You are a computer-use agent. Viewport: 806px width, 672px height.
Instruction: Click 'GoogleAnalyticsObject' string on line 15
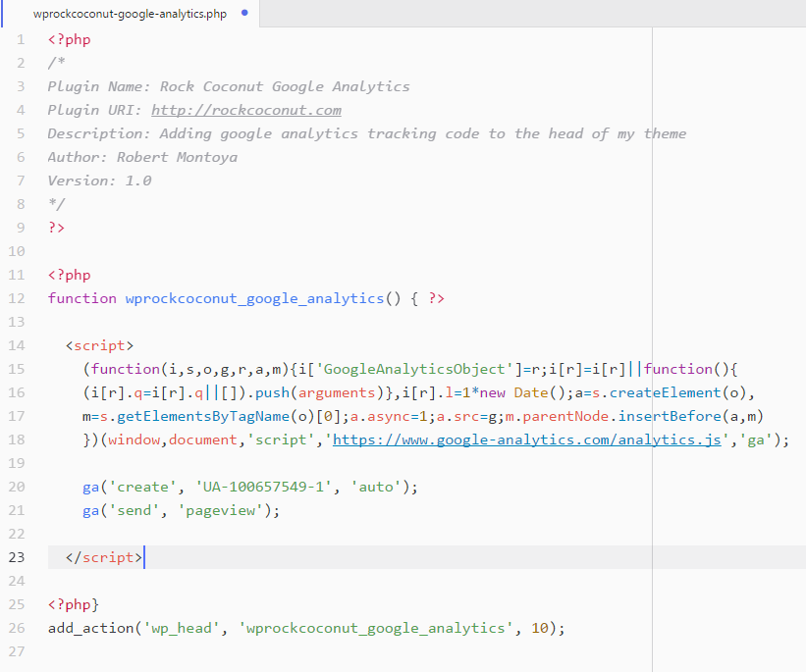coord(414,370)
